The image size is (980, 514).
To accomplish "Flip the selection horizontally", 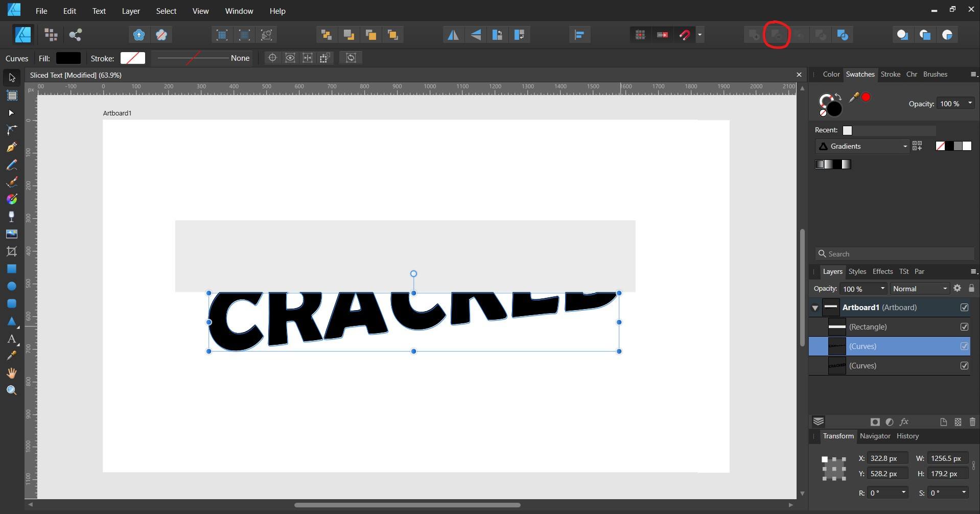I will click(x=454, y=34).
